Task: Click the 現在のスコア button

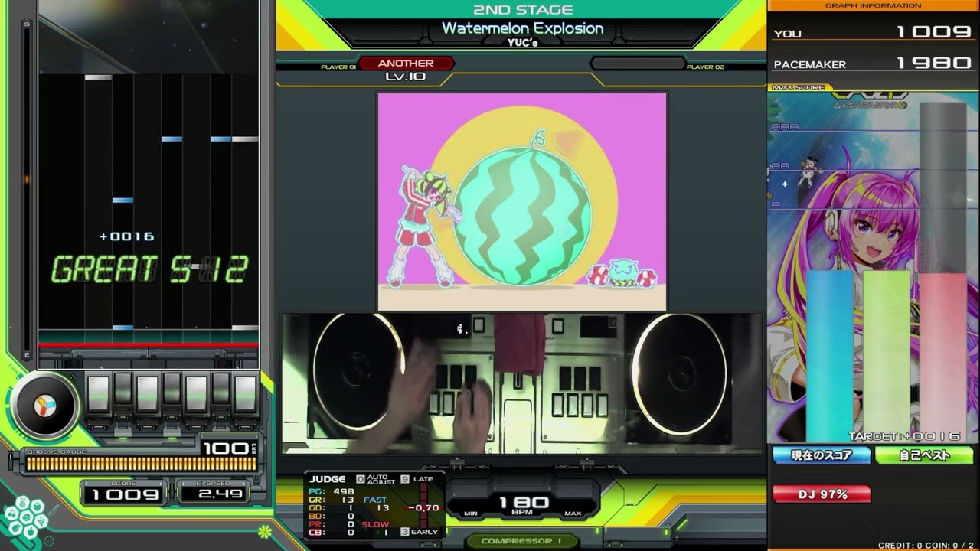Action: click(822, 455)
